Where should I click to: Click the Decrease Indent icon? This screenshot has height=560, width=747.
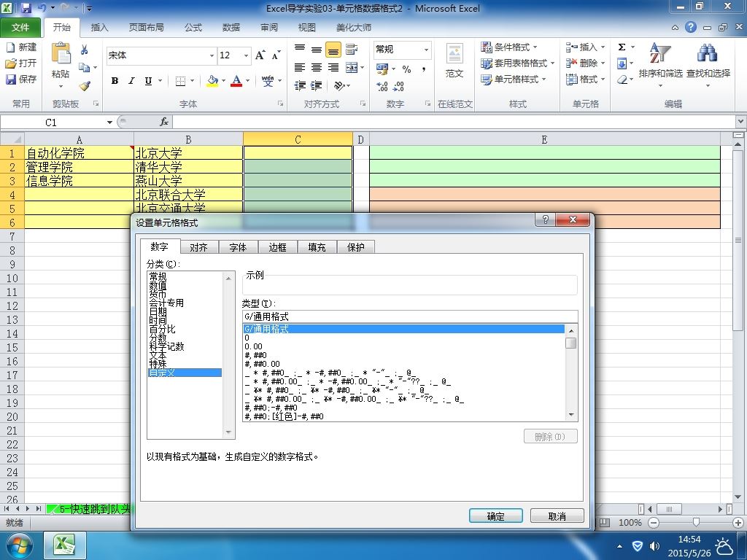(x=300, y=86)
